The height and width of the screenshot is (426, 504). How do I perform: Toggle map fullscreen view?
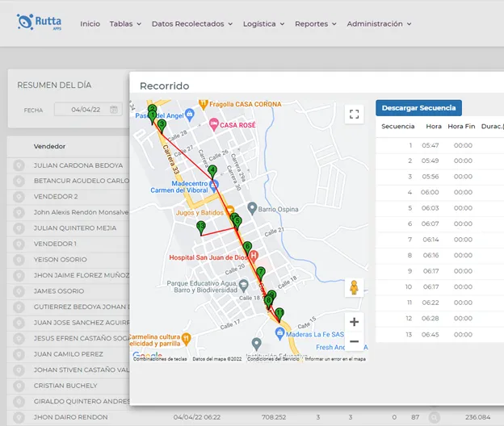(355, 114)
